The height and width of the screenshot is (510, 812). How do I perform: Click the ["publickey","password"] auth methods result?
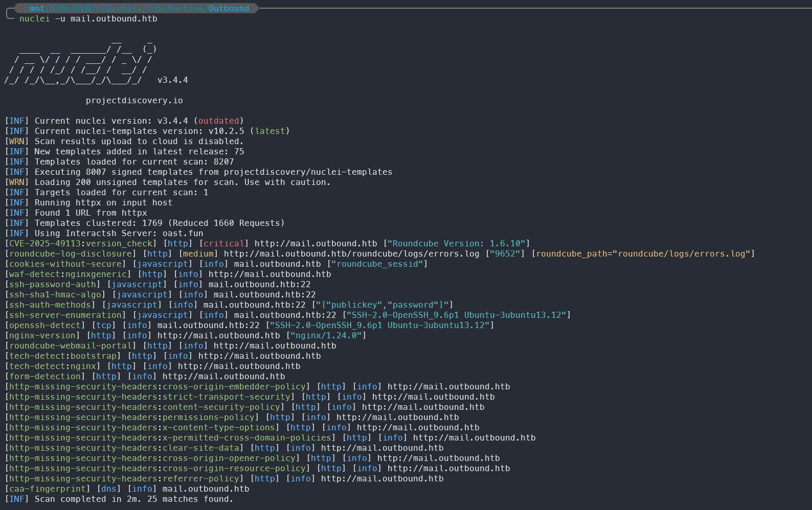pos(382,305)
